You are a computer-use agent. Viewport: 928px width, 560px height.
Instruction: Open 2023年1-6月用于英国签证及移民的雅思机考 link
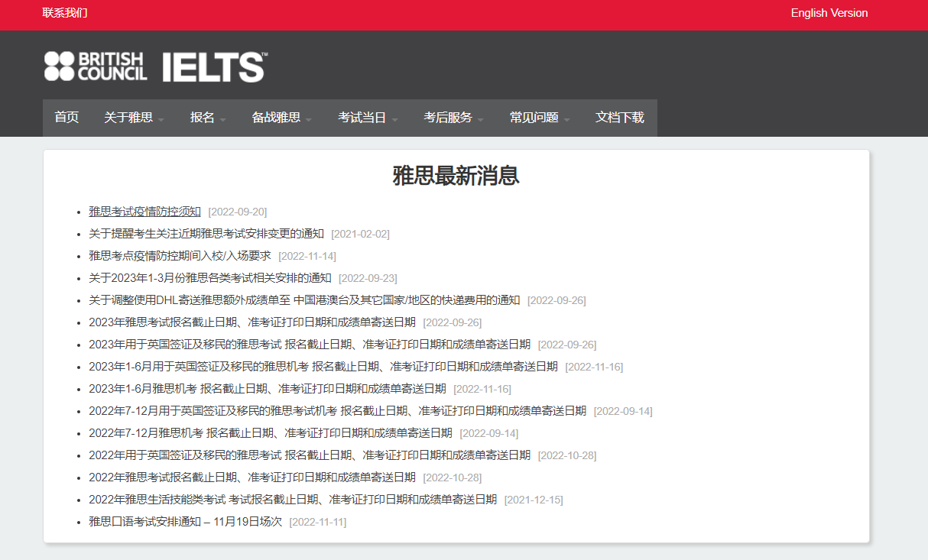[323, 367]
